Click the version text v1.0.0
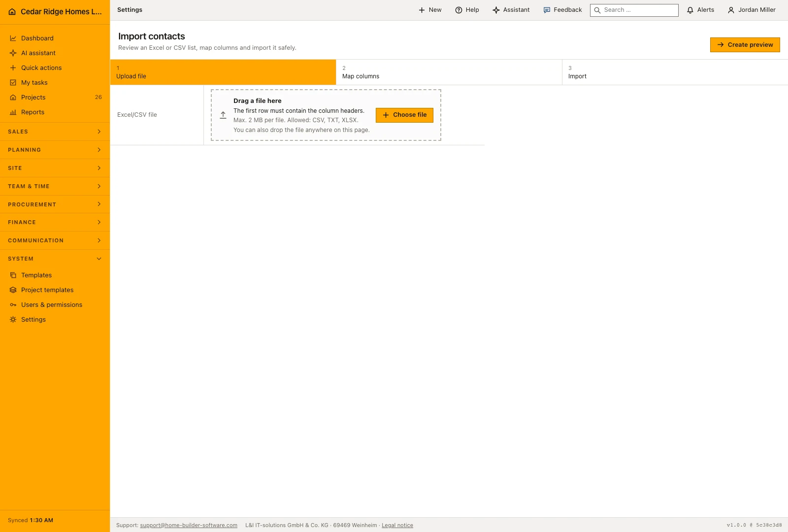The width and height of the screenshot is (788, 532). point(736,525)
